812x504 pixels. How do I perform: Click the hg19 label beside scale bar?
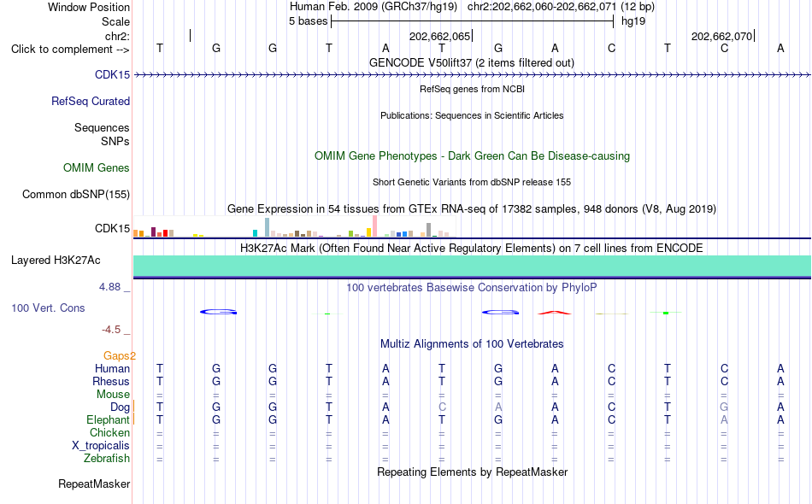[633, 21]
